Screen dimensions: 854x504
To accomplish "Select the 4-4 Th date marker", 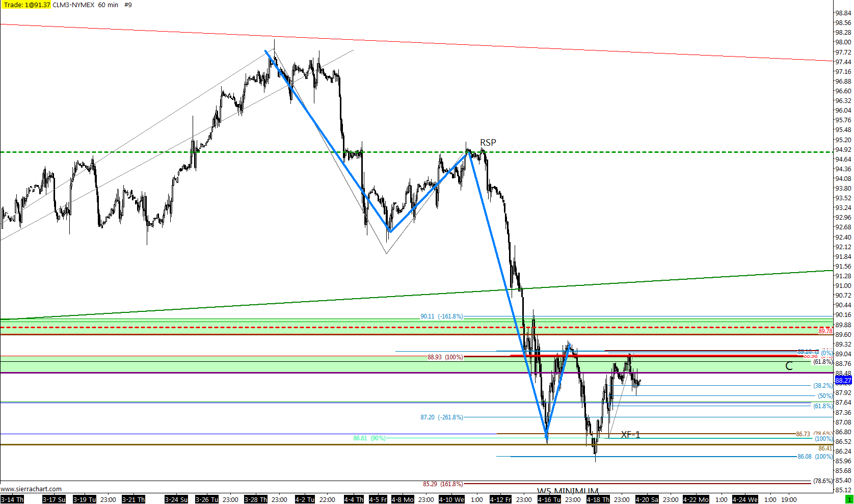I will (x=354, y=499).
